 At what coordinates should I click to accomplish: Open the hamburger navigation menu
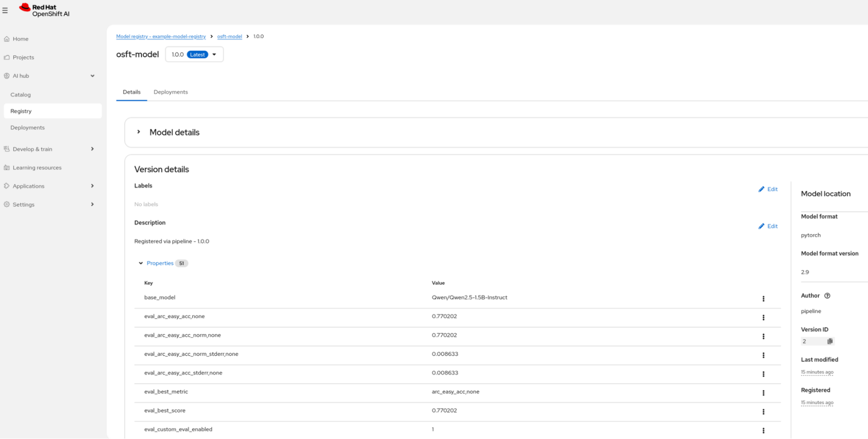point(6,10)
